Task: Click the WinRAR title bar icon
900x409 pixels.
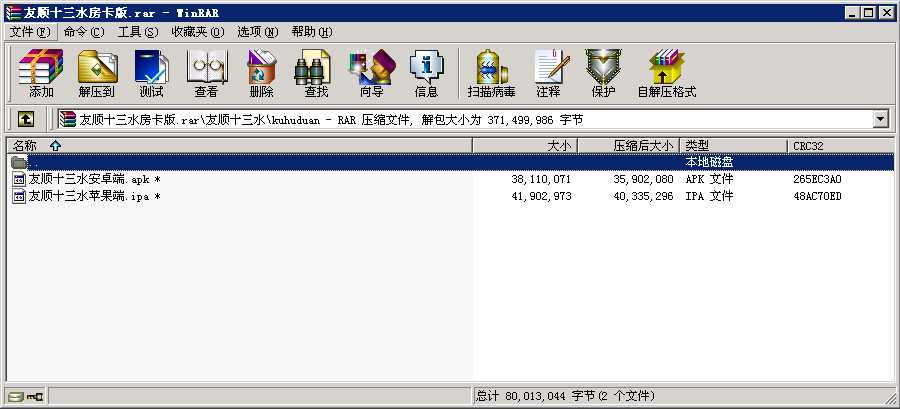Action: 13,12
